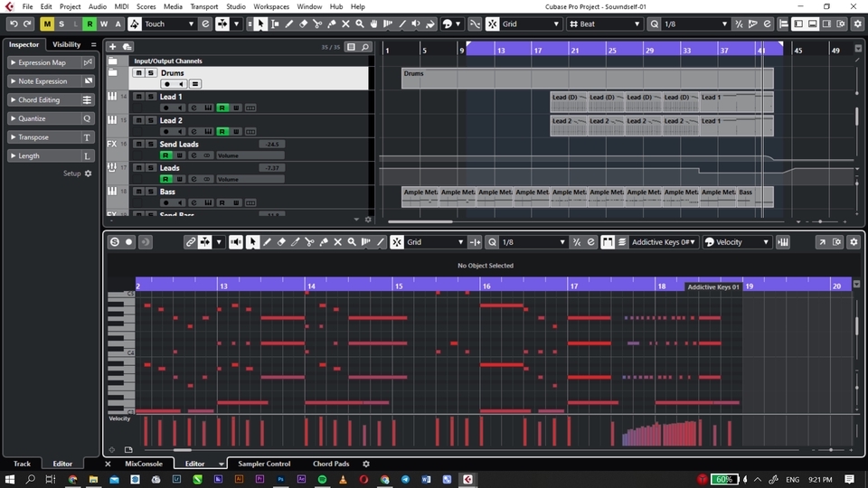Image resolution: width=868 pixels, height=488 pixels.
Task: Open the key editor Grid snap dropdown
Action: [x=435, y=242]
